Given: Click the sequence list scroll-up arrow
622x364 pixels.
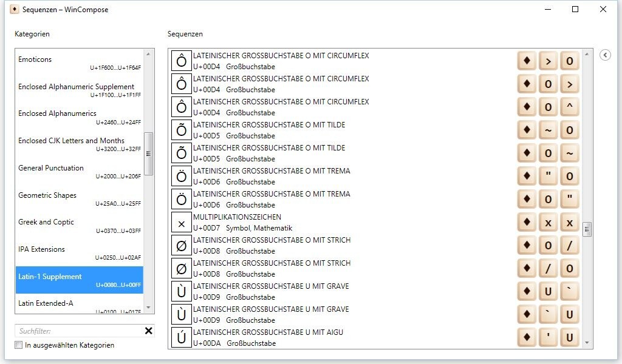Looking at the screenshot, I should coord(587,54).
